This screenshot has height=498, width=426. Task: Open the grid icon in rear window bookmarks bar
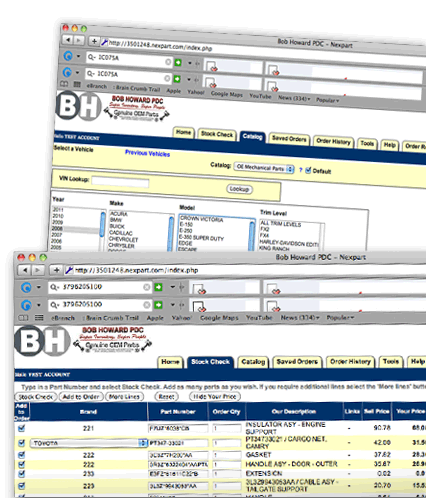click(77, 84)
